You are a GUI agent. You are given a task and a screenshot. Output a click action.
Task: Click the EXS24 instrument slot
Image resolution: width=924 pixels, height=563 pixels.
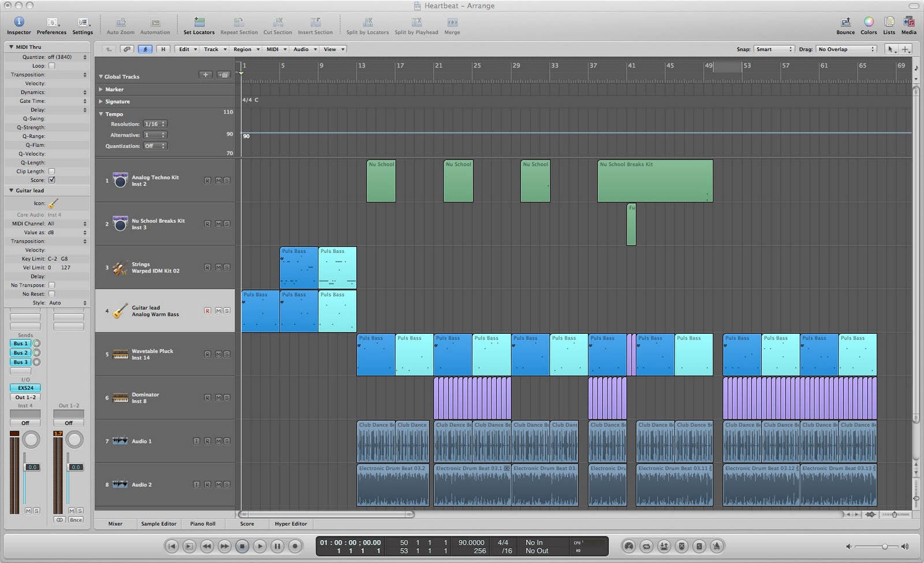24,387
